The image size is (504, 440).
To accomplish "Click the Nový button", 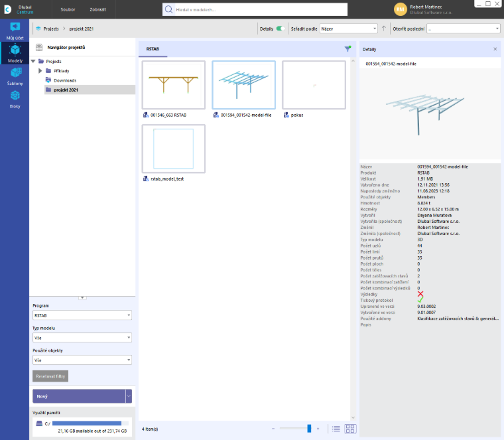I will pos(79,396).
